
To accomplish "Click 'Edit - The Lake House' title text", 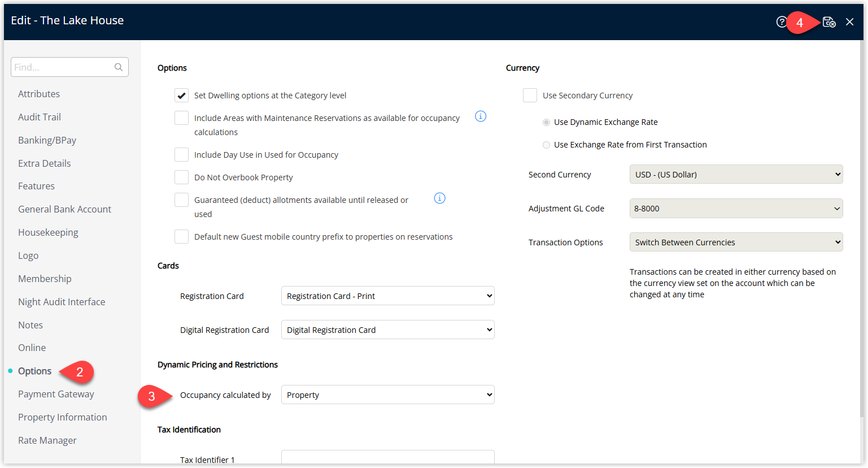I will 67,20.
